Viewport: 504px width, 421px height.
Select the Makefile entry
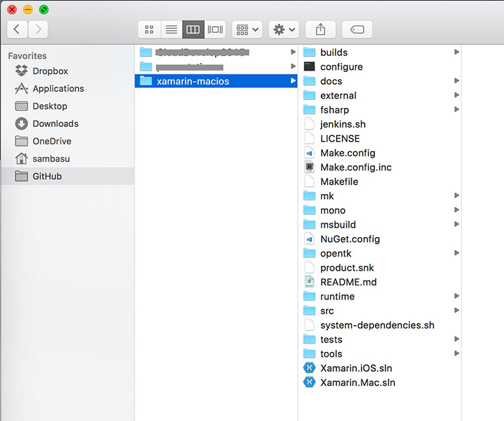pos(380,181)
